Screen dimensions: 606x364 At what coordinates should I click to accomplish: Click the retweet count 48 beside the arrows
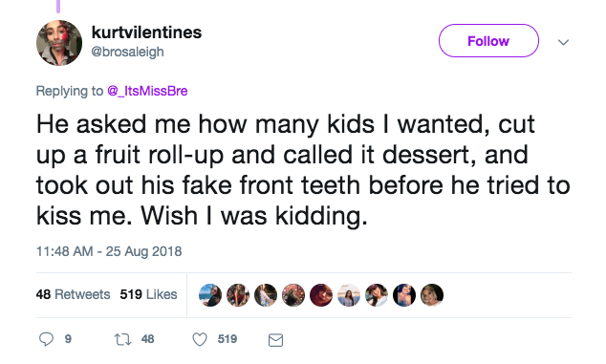tap(147, 339)
